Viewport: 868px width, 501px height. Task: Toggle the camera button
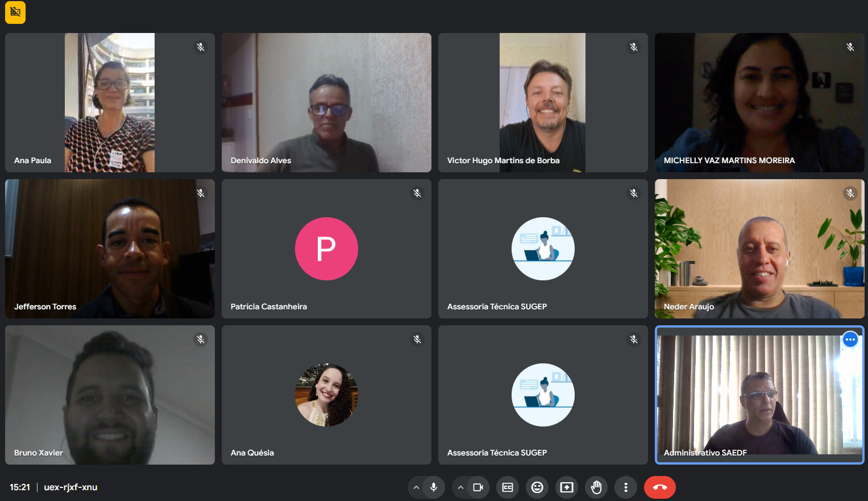478,487
